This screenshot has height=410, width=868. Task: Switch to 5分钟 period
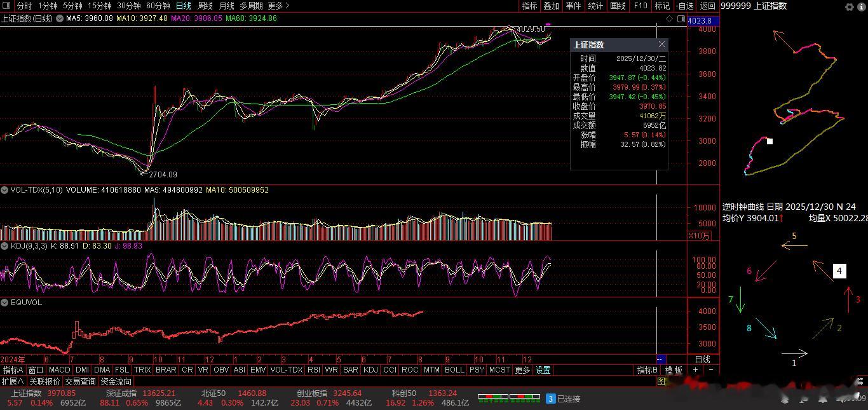[72, 6]
